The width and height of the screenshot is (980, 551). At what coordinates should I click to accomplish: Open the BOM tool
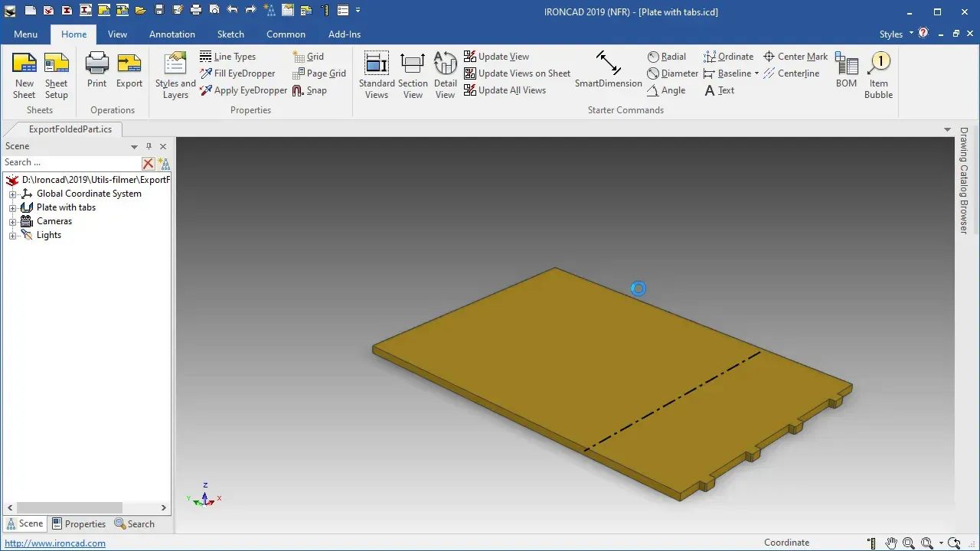pos(846,70)
